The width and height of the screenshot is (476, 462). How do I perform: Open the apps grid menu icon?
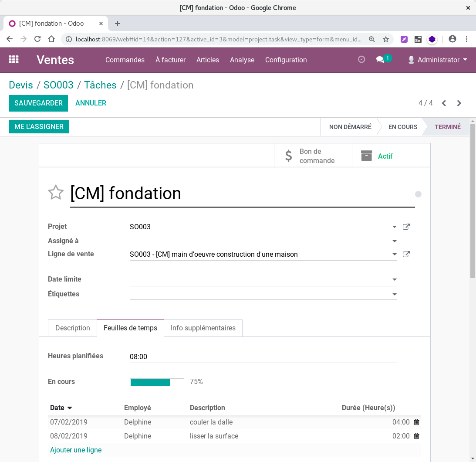coord(14,60)
